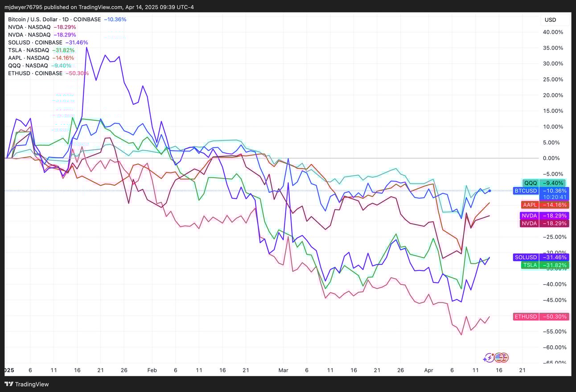Select the TSLA · NASDAQ legend entry
The image size is (576, 392).
point(41,50)
